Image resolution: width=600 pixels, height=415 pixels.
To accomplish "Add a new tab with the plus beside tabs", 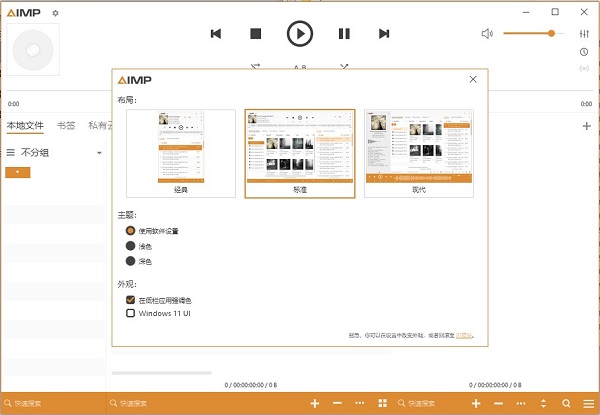I will (x=587, y=126).
